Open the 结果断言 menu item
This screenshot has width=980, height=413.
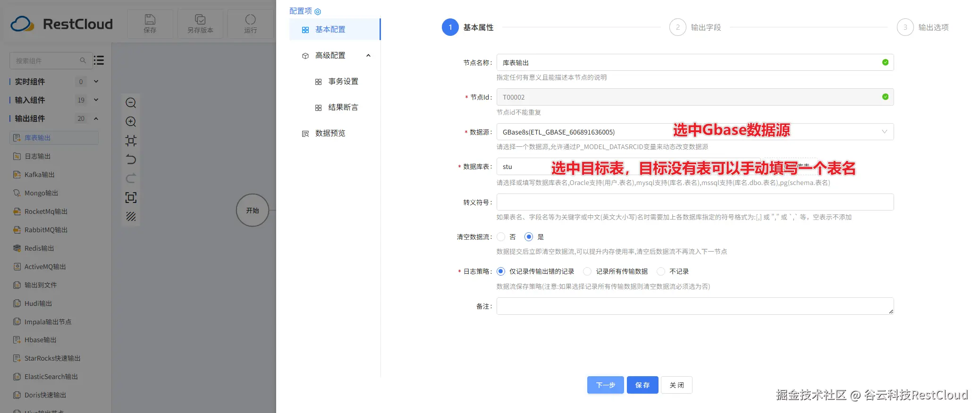click(x=343, y=108)
